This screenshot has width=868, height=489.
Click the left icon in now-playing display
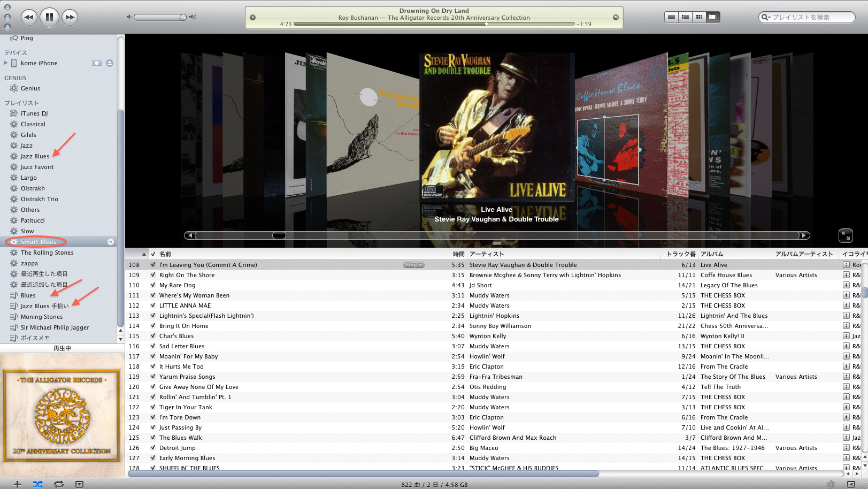point(252,18)
